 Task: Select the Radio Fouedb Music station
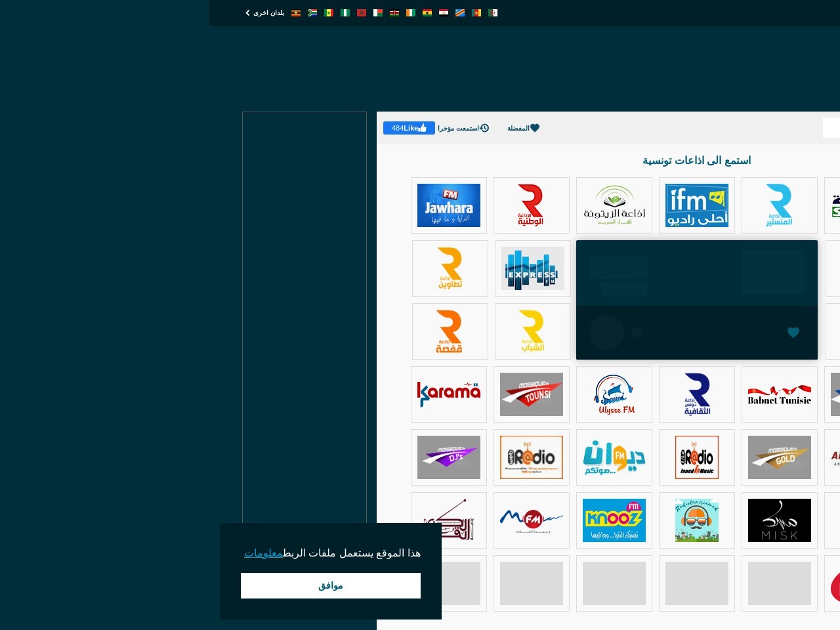click(x=697, y=457)
